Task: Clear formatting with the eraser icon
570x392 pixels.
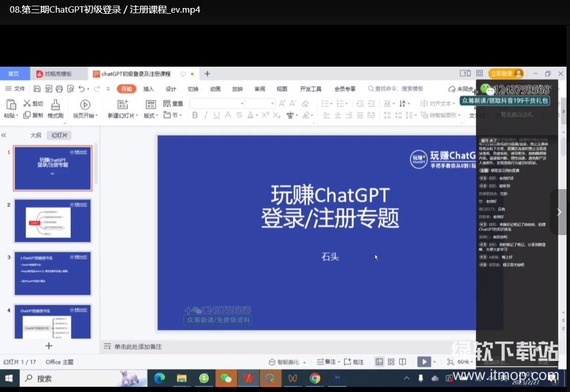Action: coord(305,103)
